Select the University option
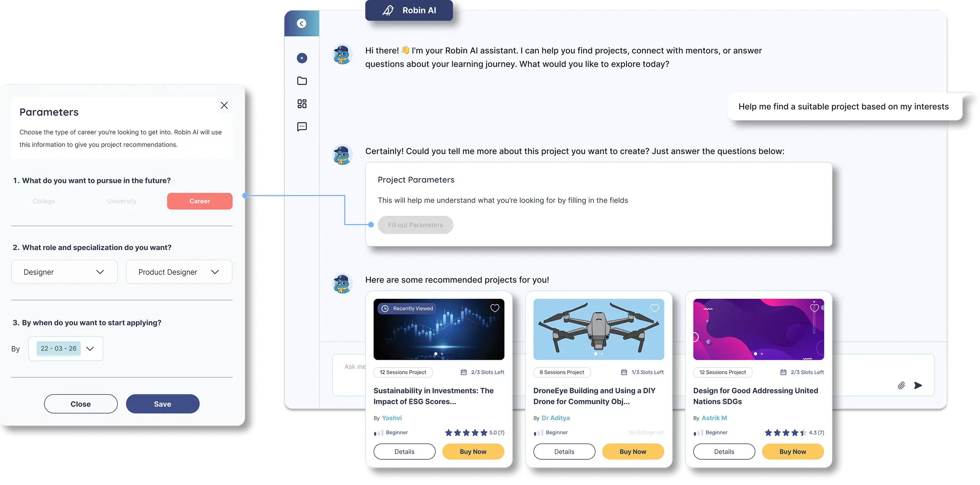 [x=122, y=201]
